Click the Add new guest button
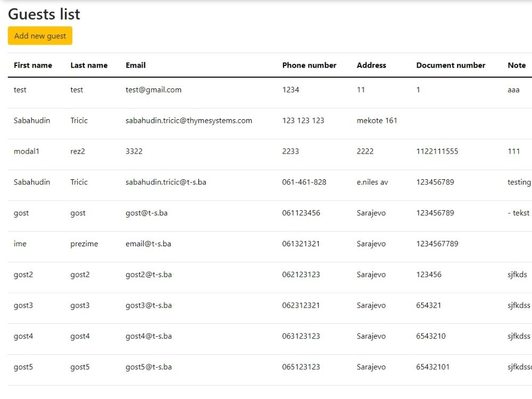 (x=40, y=36)
